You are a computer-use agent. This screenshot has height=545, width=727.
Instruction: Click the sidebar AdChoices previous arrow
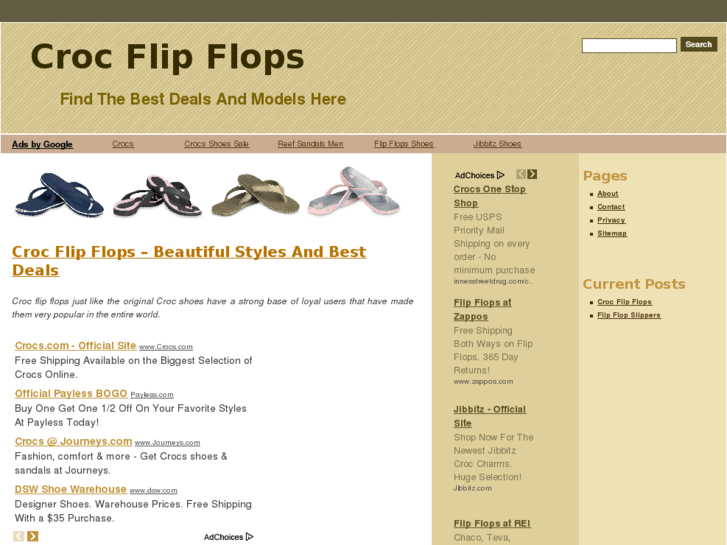[x=521, y=174]
